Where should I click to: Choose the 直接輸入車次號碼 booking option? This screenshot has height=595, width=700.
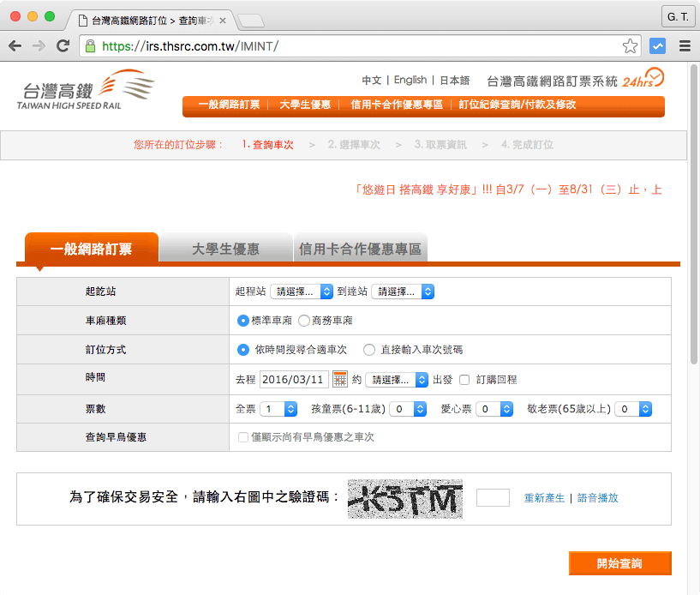(369, 350)
